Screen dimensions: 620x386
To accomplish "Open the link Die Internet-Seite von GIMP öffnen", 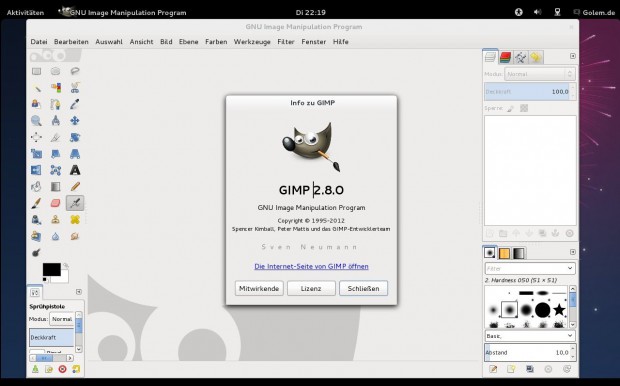I will coord(311,266).
